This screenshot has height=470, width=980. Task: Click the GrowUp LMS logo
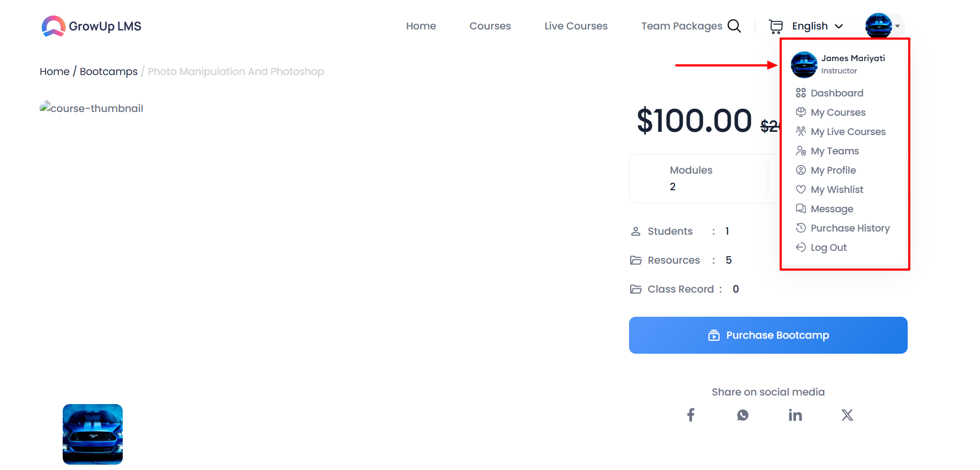click(x=92, y=26)
